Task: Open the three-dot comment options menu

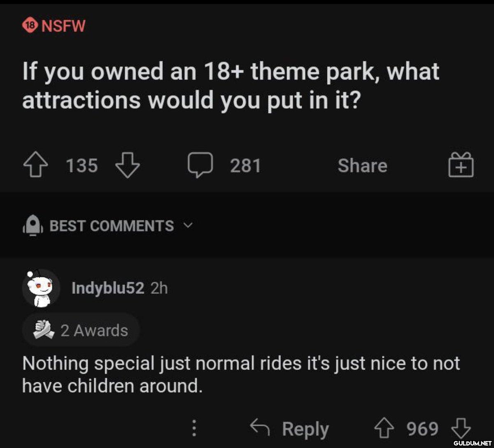Action: [193, 429]
